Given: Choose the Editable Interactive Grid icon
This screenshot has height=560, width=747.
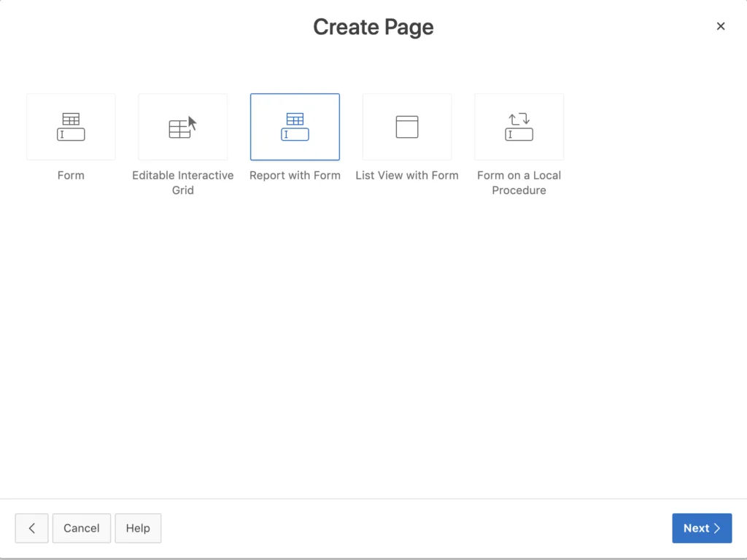Looking at the screenshot, I should pos(183,127).
